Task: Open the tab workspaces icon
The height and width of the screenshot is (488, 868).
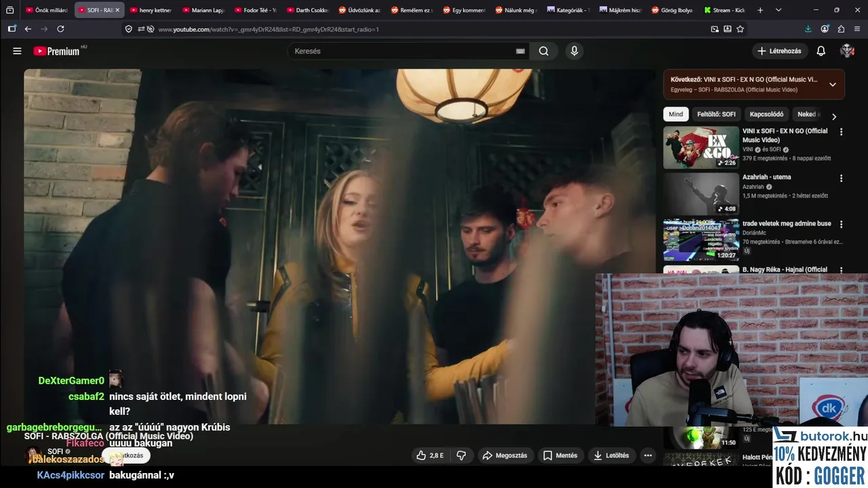Action: (9, 10)
